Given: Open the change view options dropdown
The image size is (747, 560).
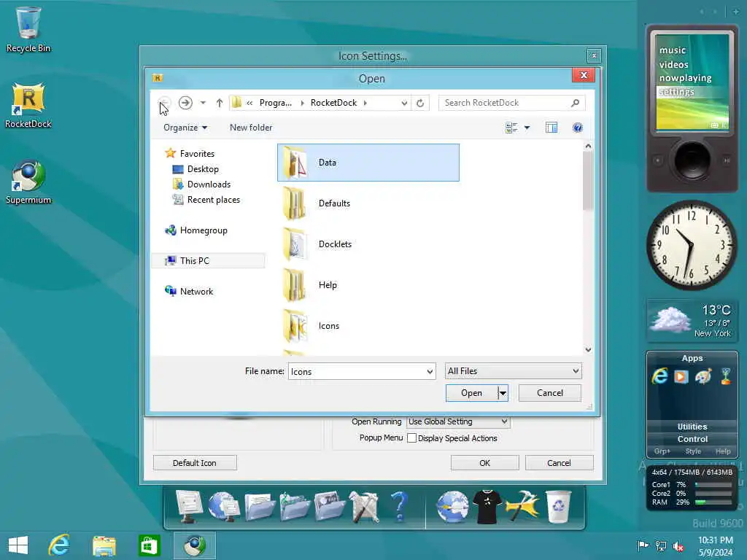Looking at the screenshot, I should [527, 128].
